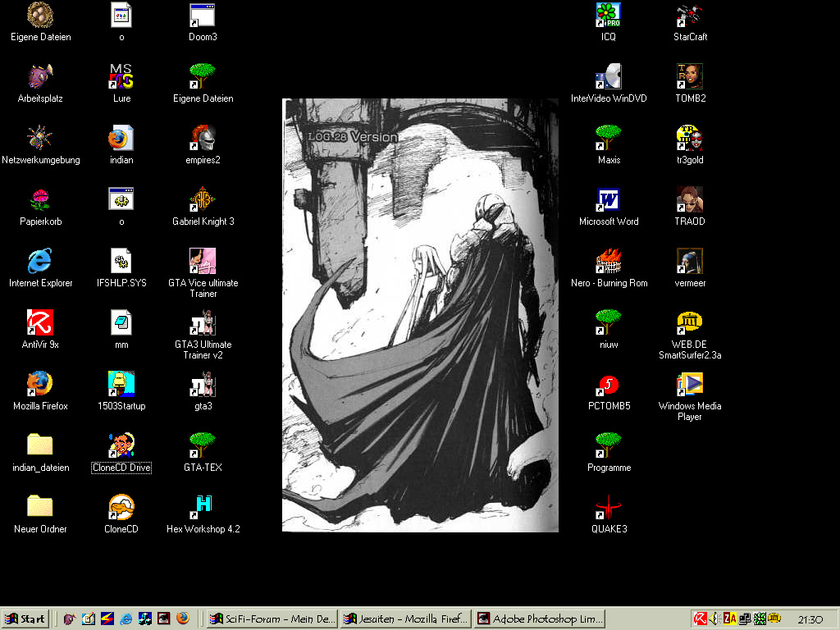Select the Nero - Burning Rom shortcut
This screenshot has width=840, height=630.
[608, 261]
